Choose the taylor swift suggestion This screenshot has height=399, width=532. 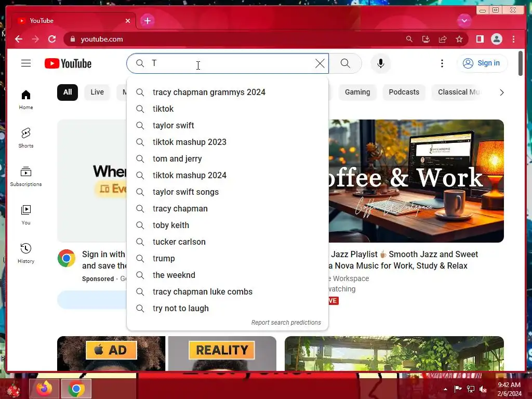(x=228, y=126)
